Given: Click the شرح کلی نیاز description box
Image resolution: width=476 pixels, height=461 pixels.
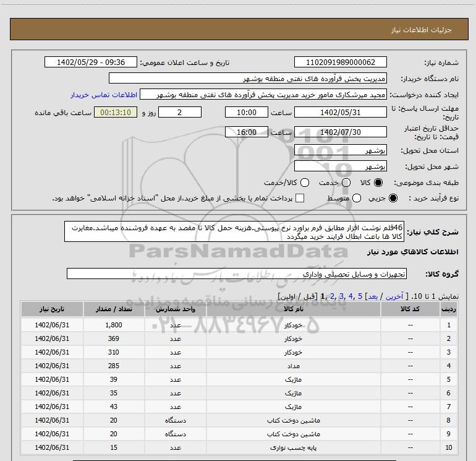Looking at the screenshot, I should click(x=234, y=230).
